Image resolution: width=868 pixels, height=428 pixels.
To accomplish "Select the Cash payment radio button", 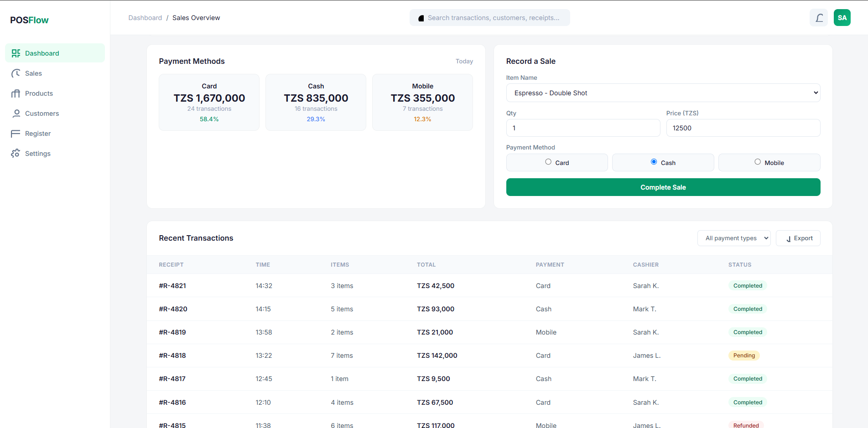I will [x=654, y=162].
